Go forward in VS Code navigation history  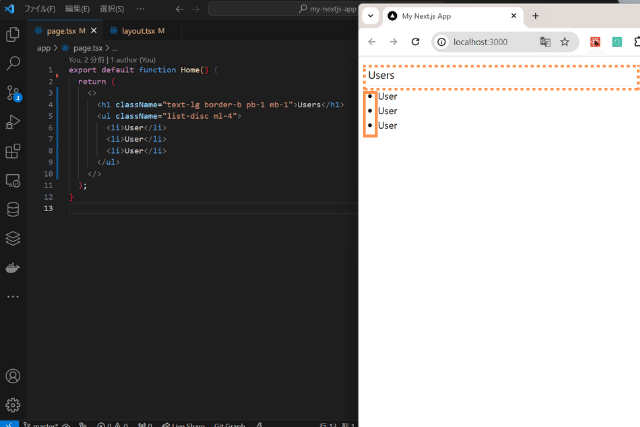click(x=196, y=9)
